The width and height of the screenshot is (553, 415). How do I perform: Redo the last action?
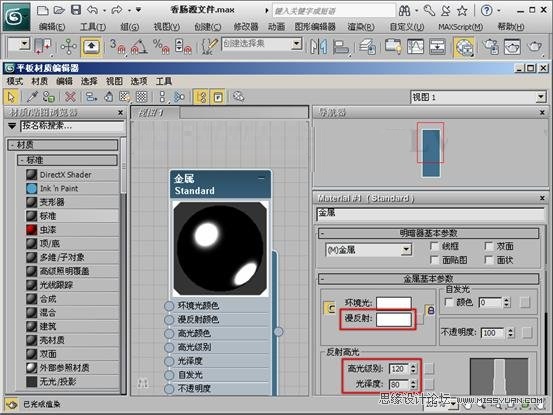(x=117, y=10)
